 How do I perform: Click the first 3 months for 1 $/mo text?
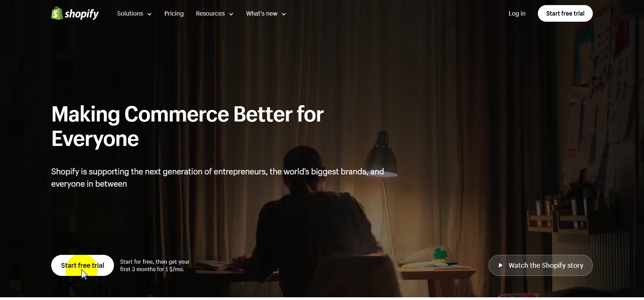coord(152,269)
